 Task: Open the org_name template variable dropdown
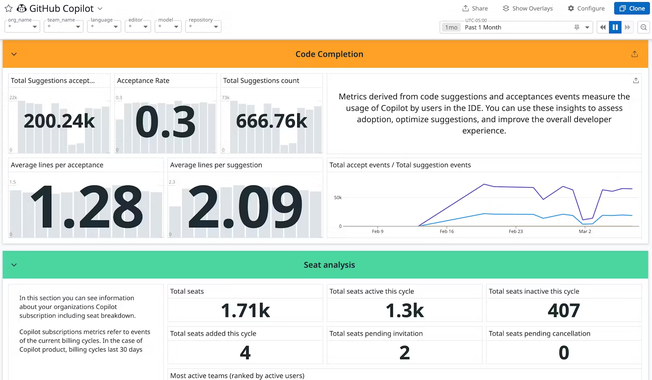coord(22,27)
